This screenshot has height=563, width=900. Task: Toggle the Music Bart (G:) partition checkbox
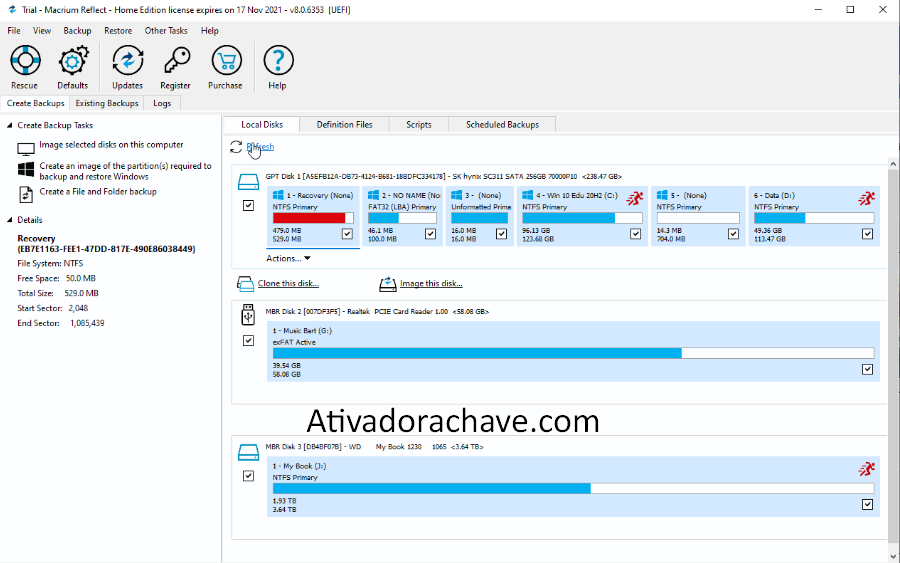click(867, 369)
